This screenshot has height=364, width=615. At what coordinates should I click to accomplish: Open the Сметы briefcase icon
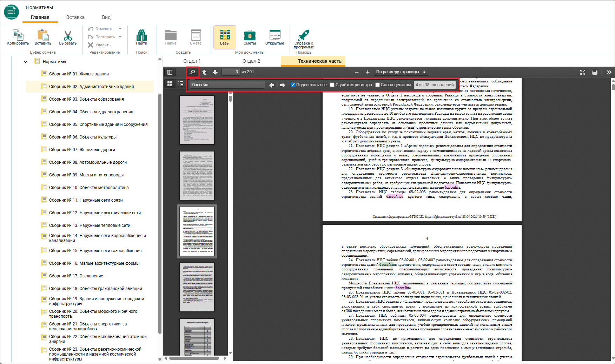[x=250, y=38]
